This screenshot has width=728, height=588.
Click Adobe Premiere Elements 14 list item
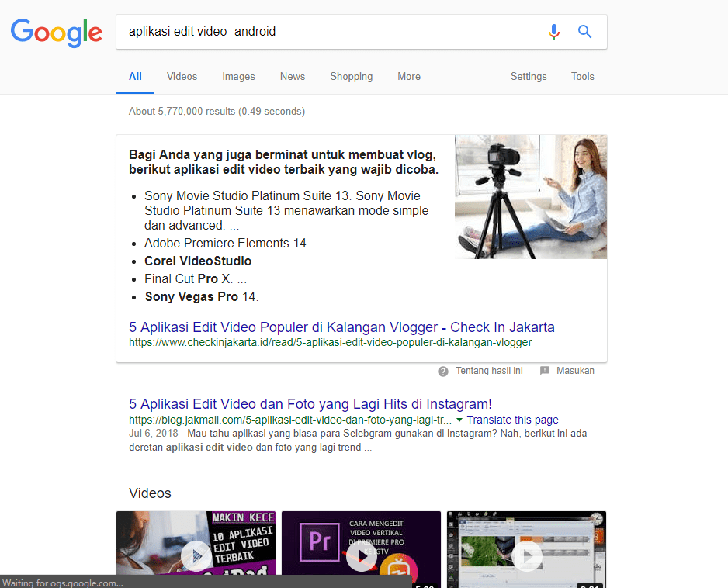(x=234, y=243)
